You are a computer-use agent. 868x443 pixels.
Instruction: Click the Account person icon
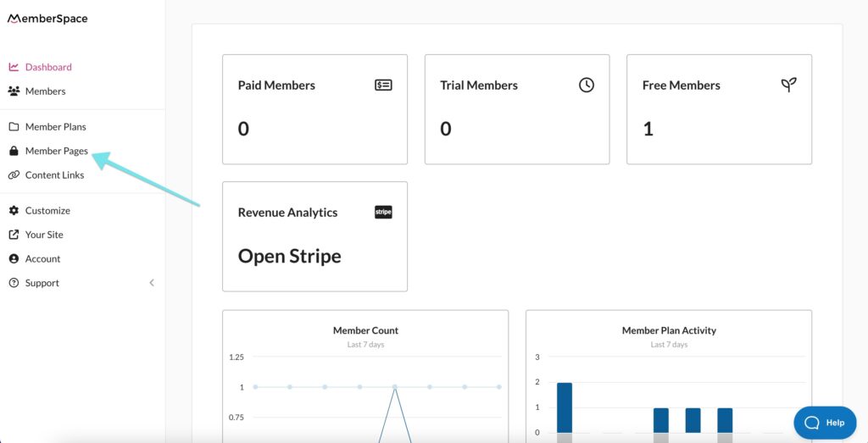click(14, 259)
